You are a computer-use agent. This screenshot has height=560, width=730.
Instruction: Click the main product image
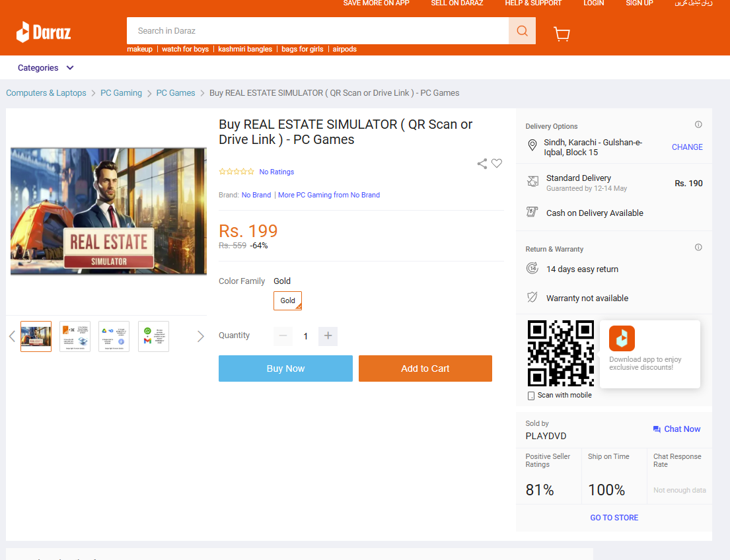tap(108, 211)
